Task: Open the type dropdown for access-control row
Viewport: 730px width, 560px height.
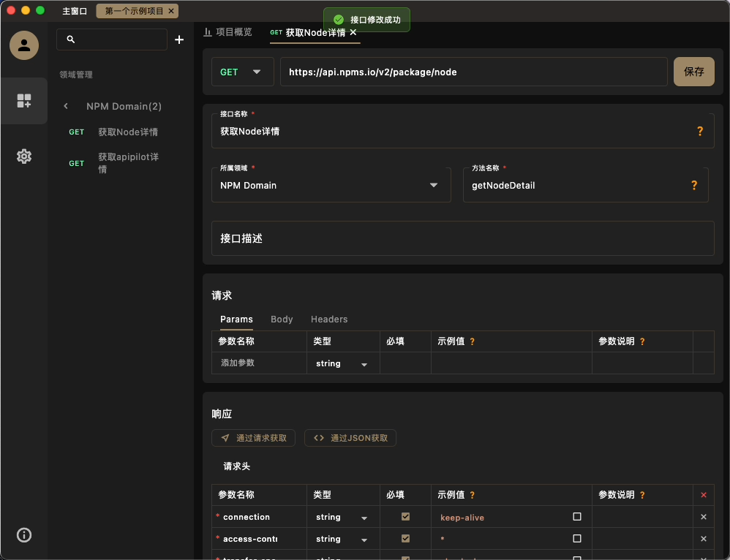Action: click(x=342, y=539)
